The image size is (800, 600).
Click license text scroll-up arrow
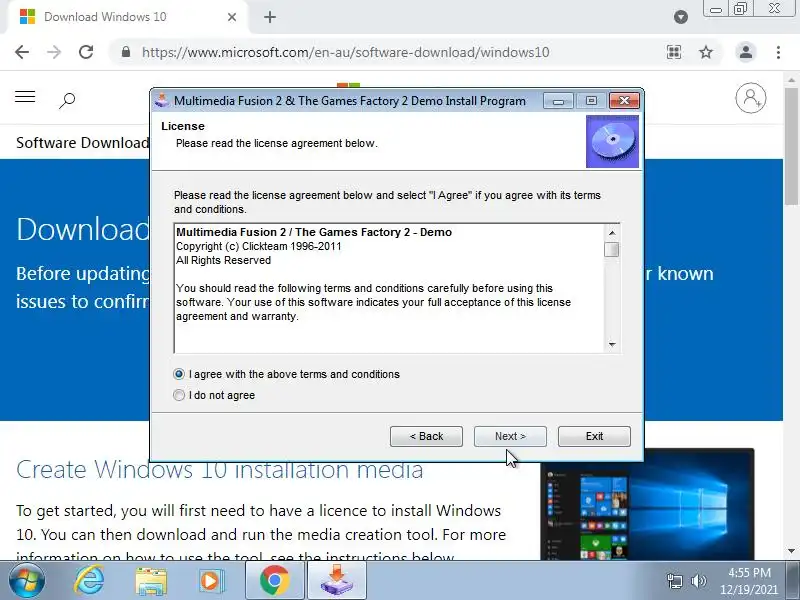[612, 233]
